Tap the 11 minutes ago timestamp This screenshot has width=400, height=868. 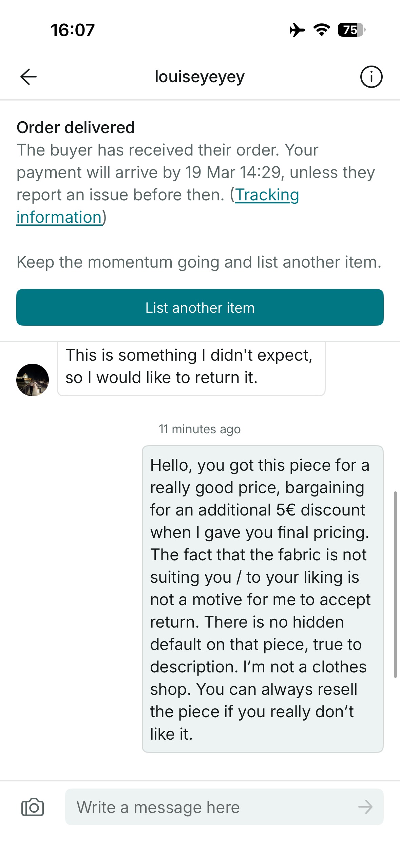(199, 429)
